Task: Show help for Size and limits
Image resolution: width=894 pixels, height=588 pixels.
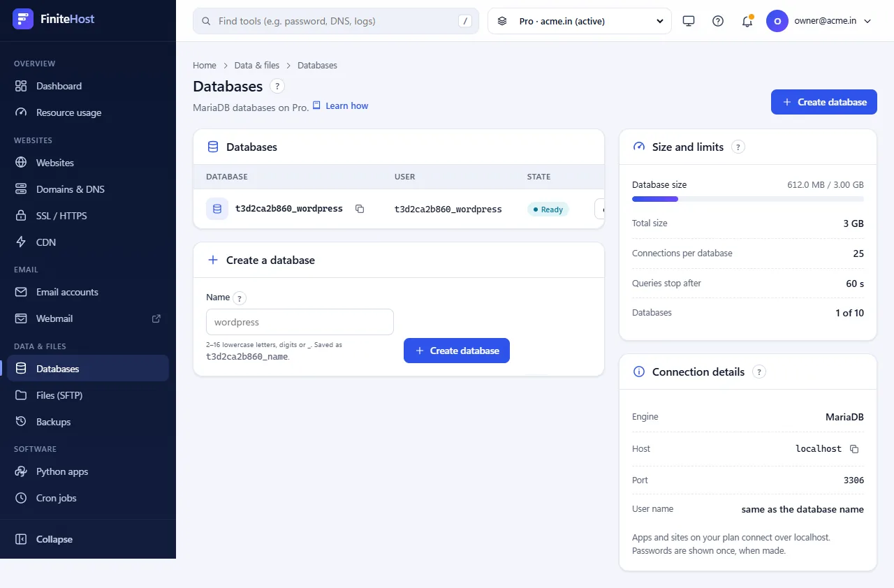Action: pos(738,147)
